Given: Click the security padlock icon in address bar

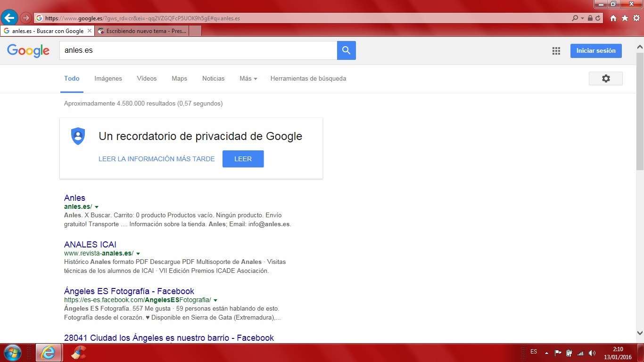Looking at the screenshot, I should point(590,18).
